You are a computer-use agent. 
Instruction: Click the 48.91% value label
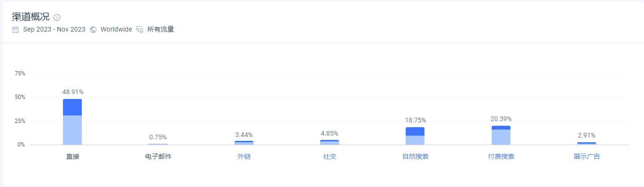72,92
